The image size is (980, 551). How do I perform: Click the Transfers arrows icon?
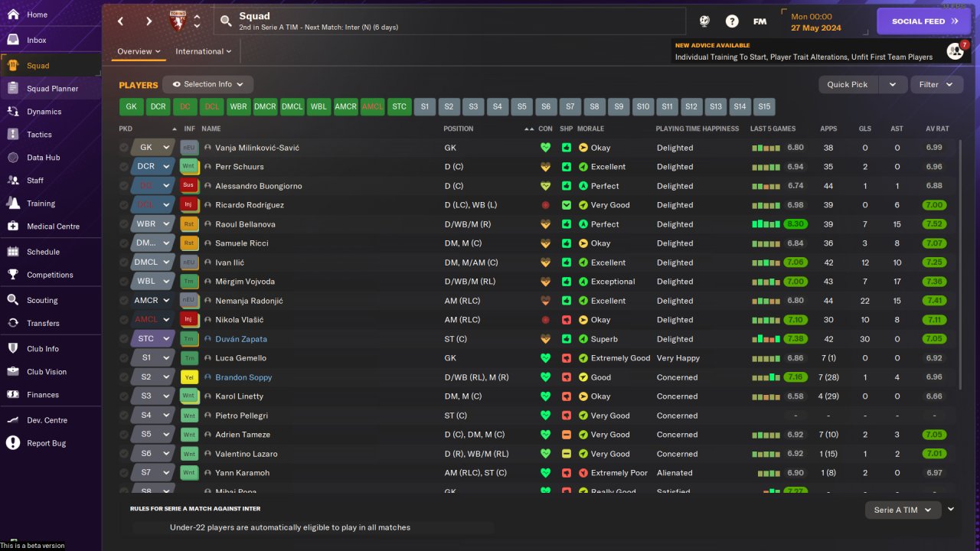[x=12, y=323]
